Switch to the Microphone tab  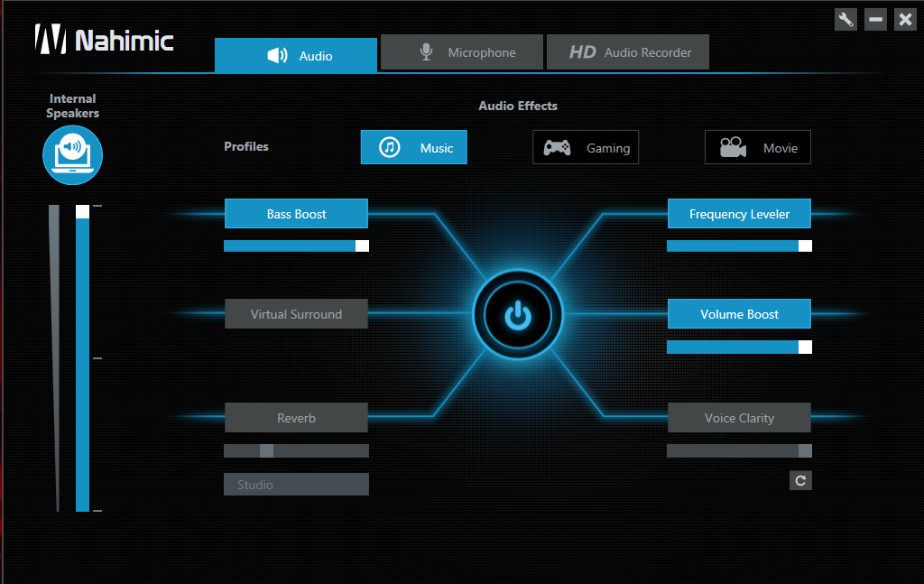coord(461,52)
